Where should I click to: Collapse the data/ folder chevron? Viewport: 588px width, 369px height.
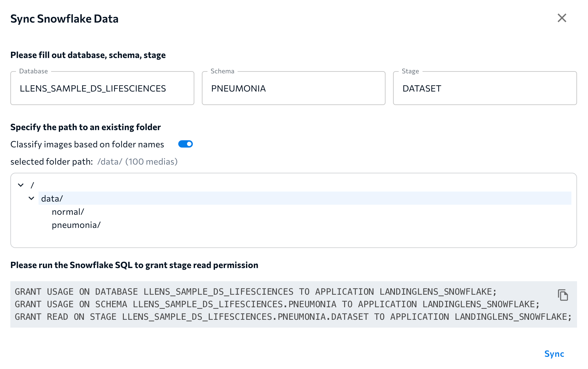point(31,198)
